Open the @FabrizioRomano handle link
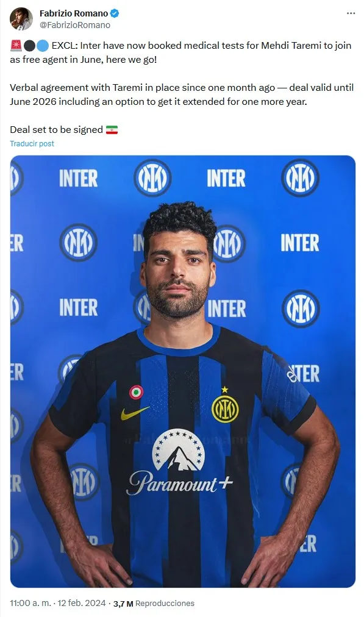The image size is (364, 617). [x=75, y=25]
